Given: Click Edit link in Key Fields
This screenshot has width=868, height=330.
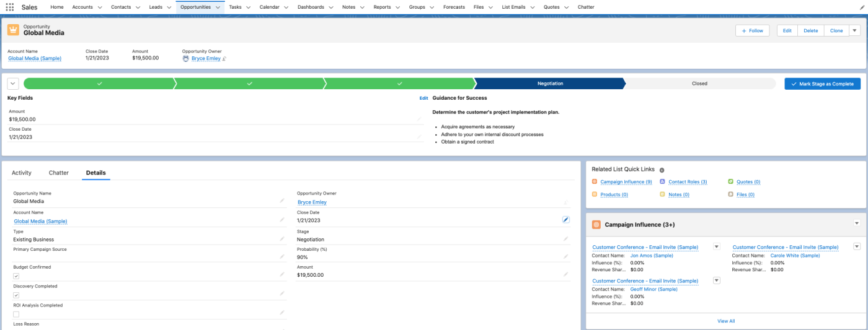Looking at the screenshot, I should click(423, 98).
